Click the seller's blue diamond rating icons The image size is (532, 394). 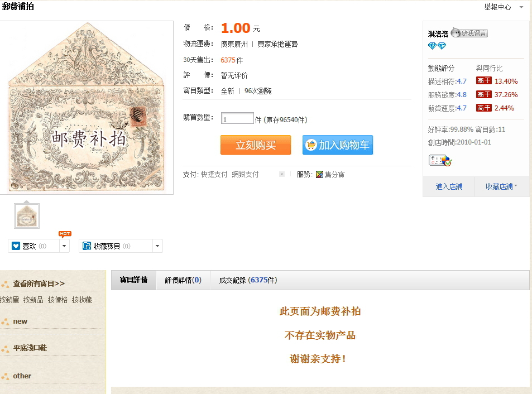[437, 46]
